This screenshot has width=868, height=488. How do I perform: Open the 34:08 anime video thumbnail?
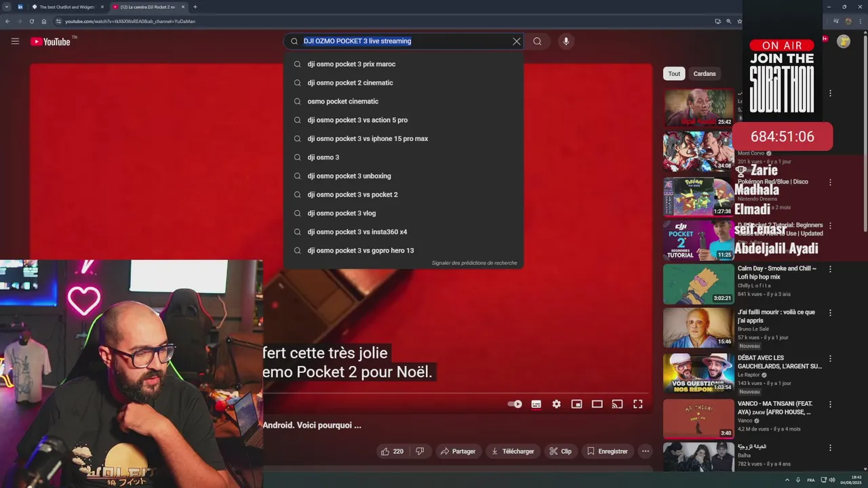pyautogui.click(x=698, y=151)
